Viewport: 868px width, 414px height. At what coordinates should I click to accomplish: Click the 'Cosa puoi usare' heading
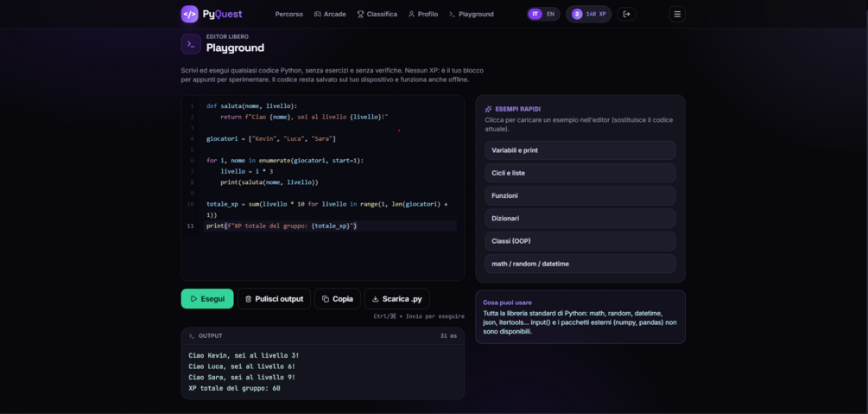[x=507, y=303]
